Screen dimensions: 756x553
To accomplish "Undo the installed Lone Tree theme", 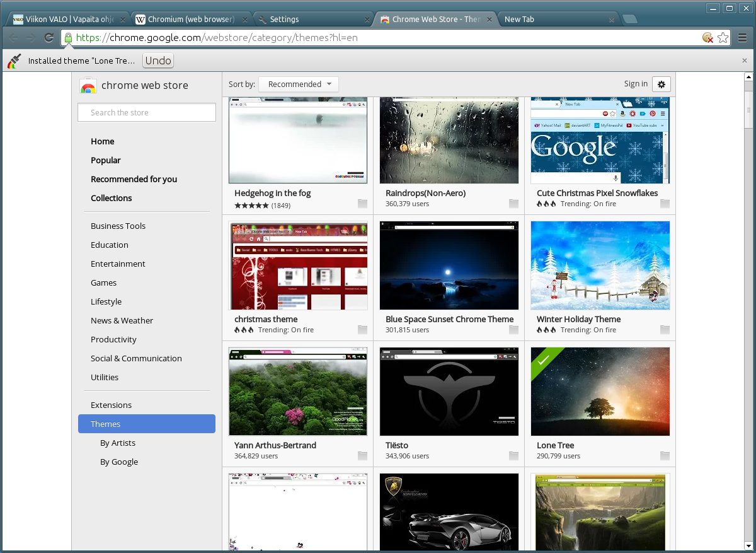I will pyautogui.click(x=158, y=61).
